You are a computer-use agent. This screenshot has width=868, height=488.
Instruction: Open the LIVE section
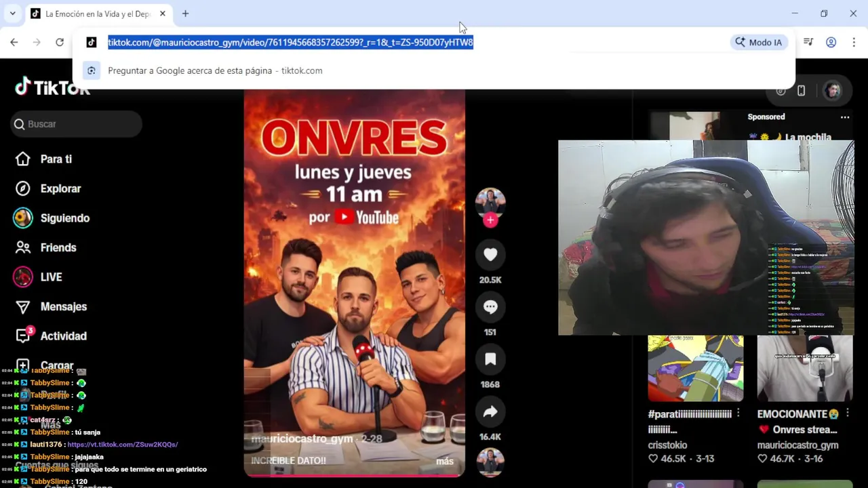tap(51, 277)
